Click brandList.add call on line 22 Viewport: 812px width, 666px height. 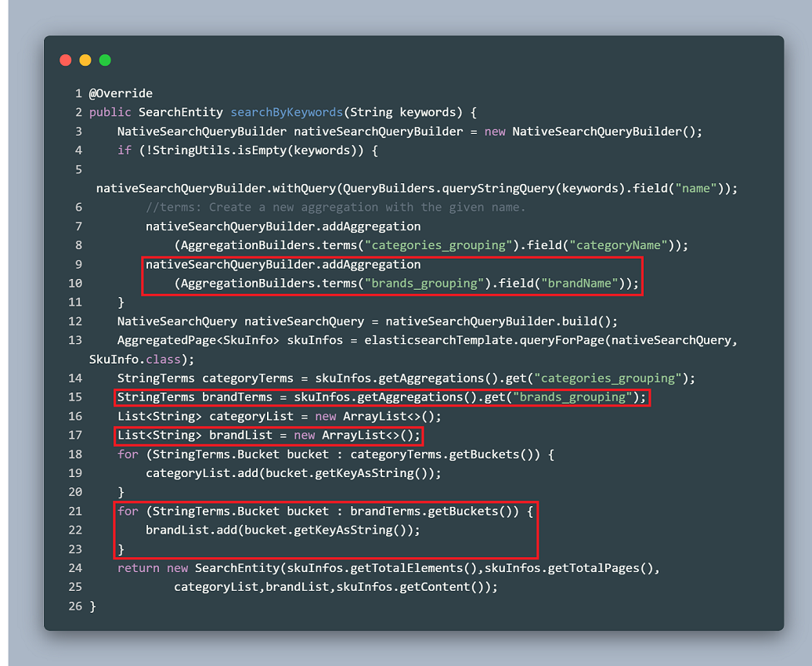[x=283, y=530]
